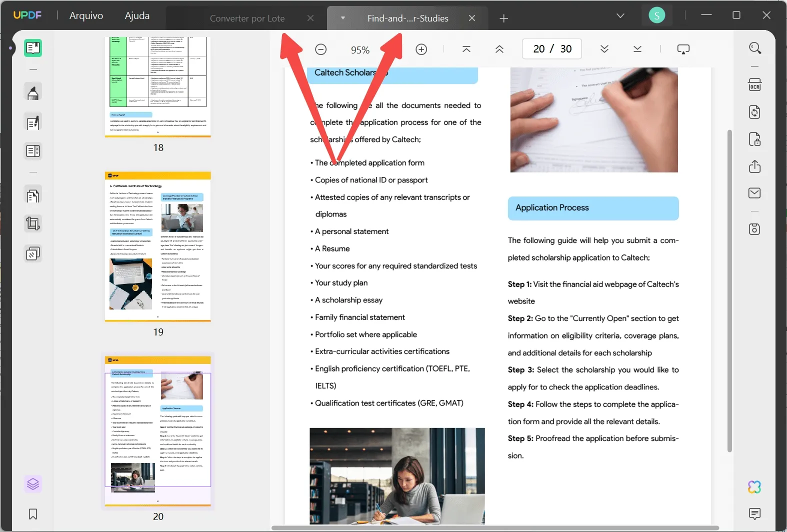Viewport: 787px width, 532px height.
Task: Go to the previous page
Action: tap(499, 49)
